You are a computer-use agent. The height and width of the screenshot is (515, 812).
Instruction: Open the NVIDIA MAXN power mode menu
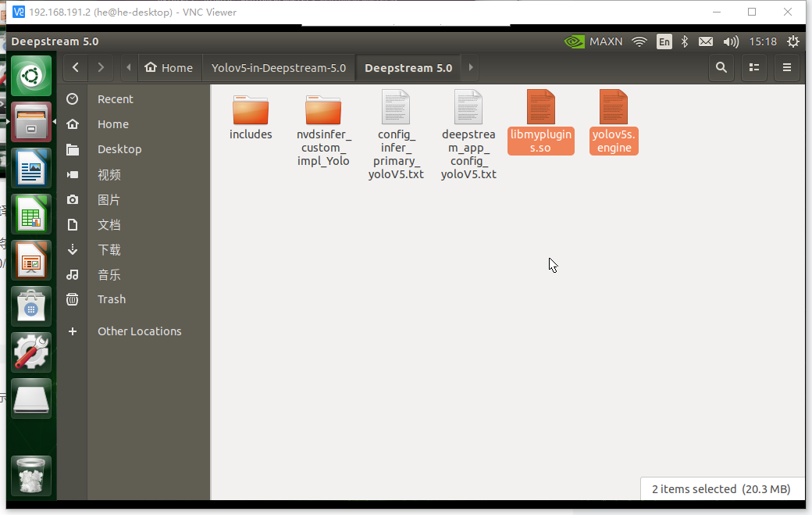click(595, 41)
